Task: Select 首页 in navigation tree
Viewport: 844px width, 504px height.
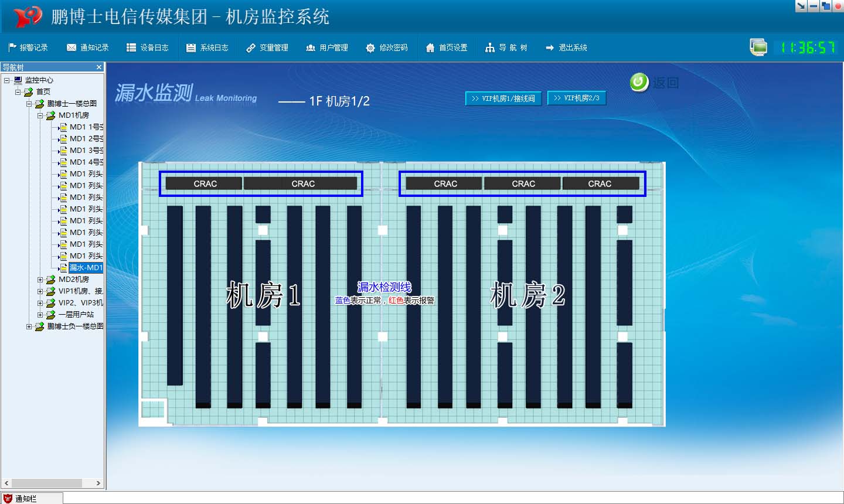Action: 43,92
